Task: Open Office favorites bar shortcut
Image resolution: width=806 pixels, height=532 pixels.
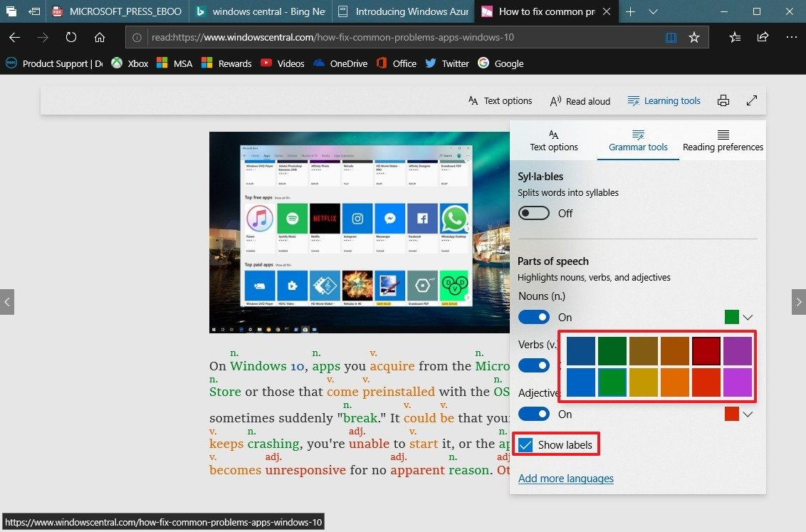Action: point(397,63)
